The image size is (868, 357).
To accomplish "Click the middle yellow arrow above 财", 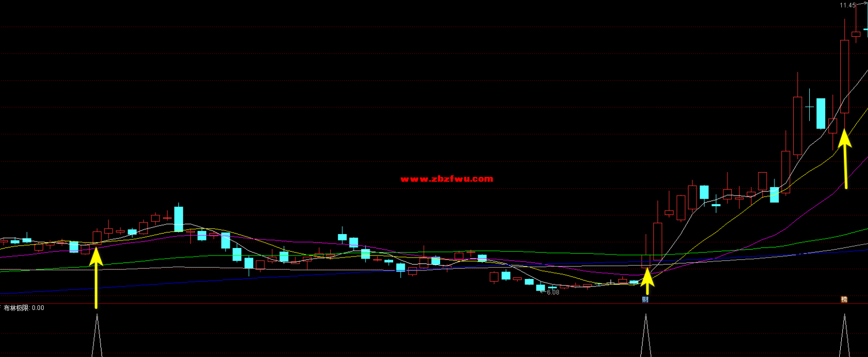I will click(x=647, y=281).
